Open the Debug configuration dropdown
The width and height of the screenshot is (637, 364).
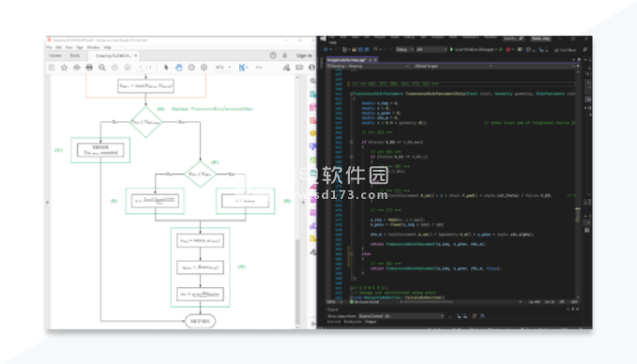[x=404, y=50]
